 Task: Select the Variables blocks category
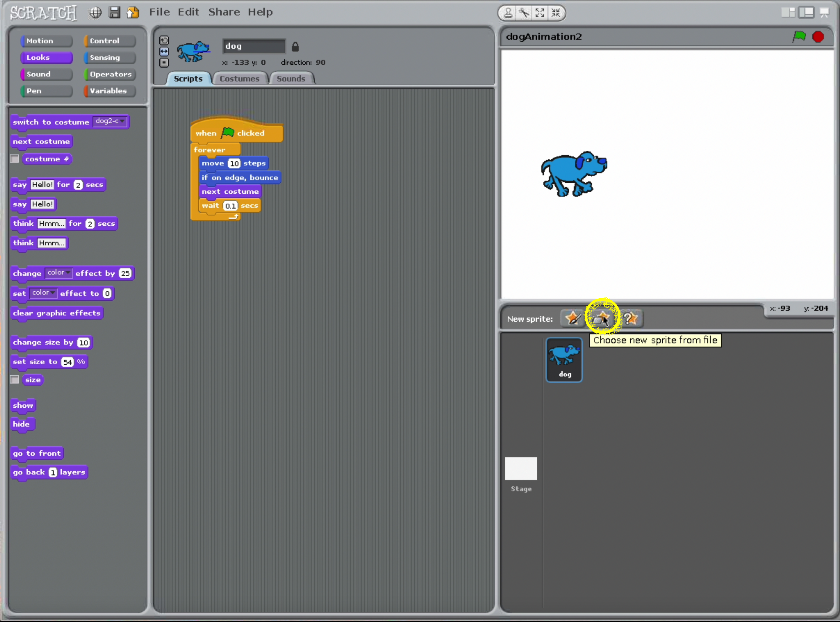point(109,91)
